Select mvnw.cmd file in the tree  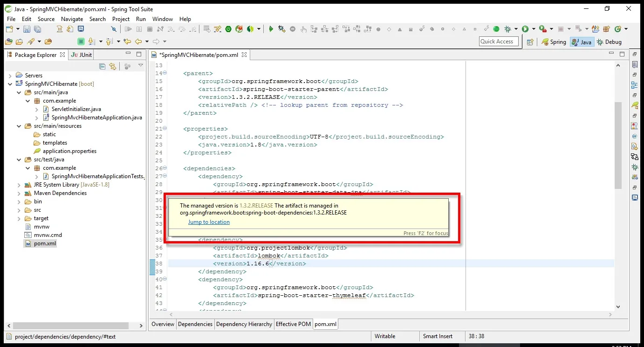(48, 235)
